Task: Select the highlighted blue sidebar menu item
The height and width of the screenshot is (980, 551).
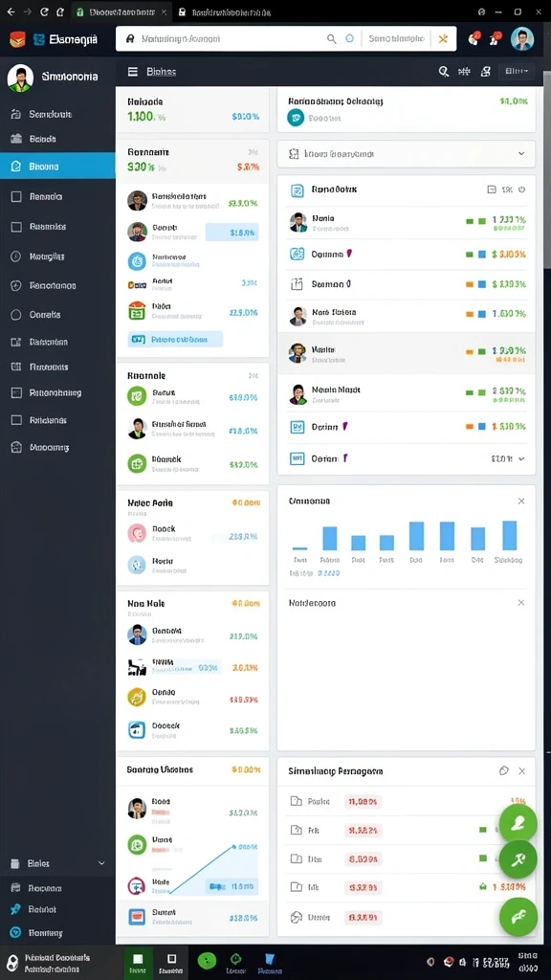Action: click(57, 167)
